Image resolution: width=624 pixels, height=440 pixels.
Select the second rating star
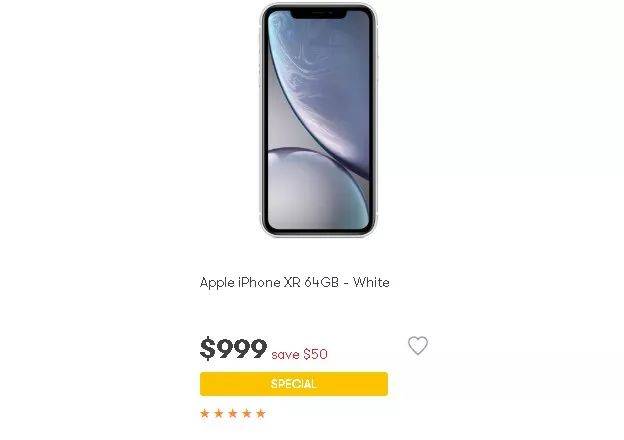click(x=219, y=414)
